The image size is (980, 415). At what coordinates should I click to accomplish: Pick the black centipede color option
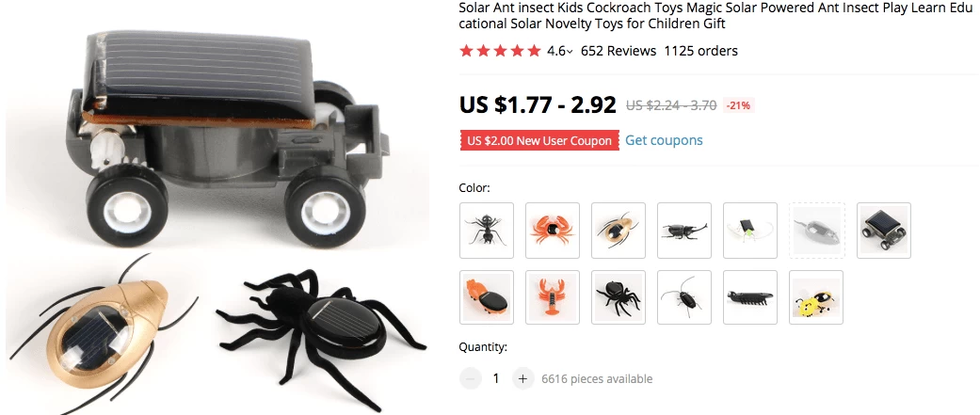750,296
